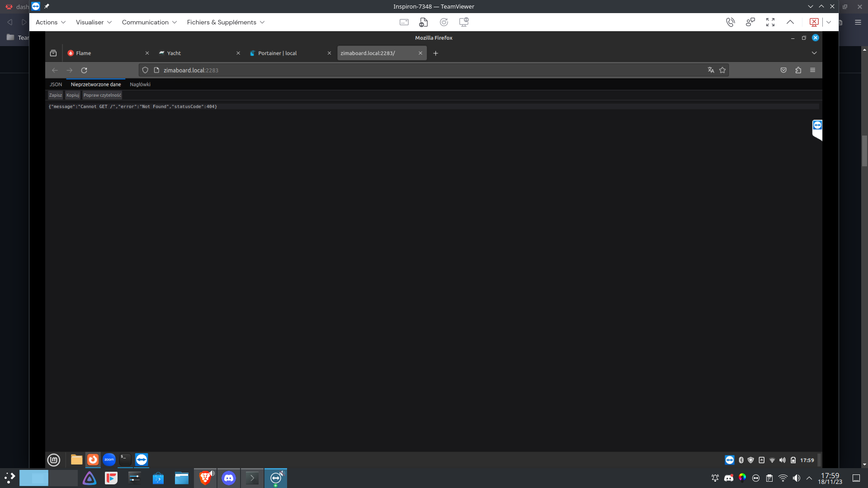Open the Pocket save icon in Firefox toolbar
The height and width of the screenshot is (488, 868).
pyautogui.click(x=783, y=70)
